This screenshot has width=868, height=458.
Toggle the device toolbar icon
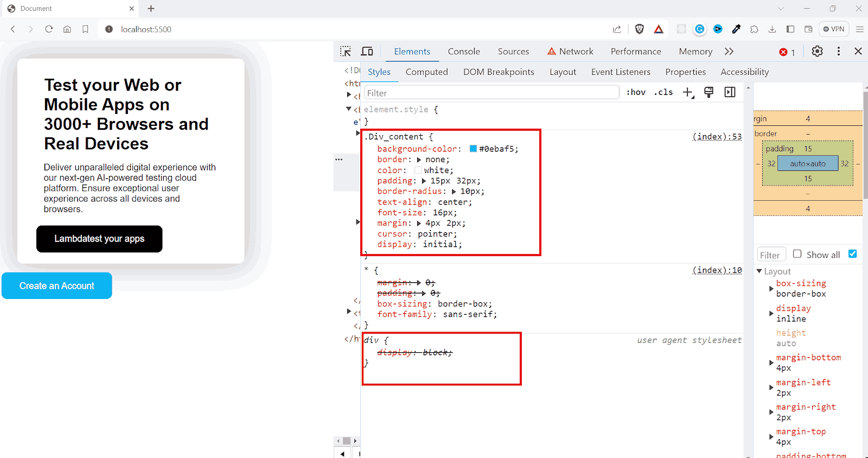coord(367,52)
